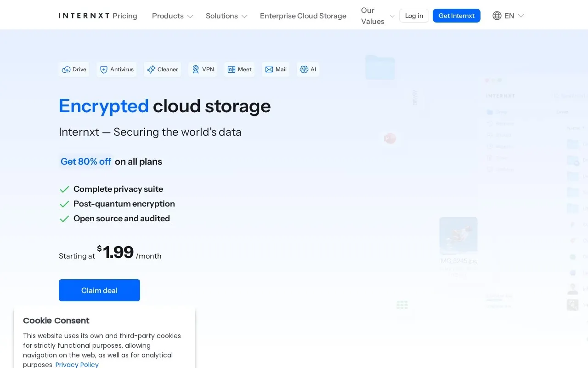Click the $1.99 price text
The height and width of the screenshot is (368, 588).
(115, 252)
